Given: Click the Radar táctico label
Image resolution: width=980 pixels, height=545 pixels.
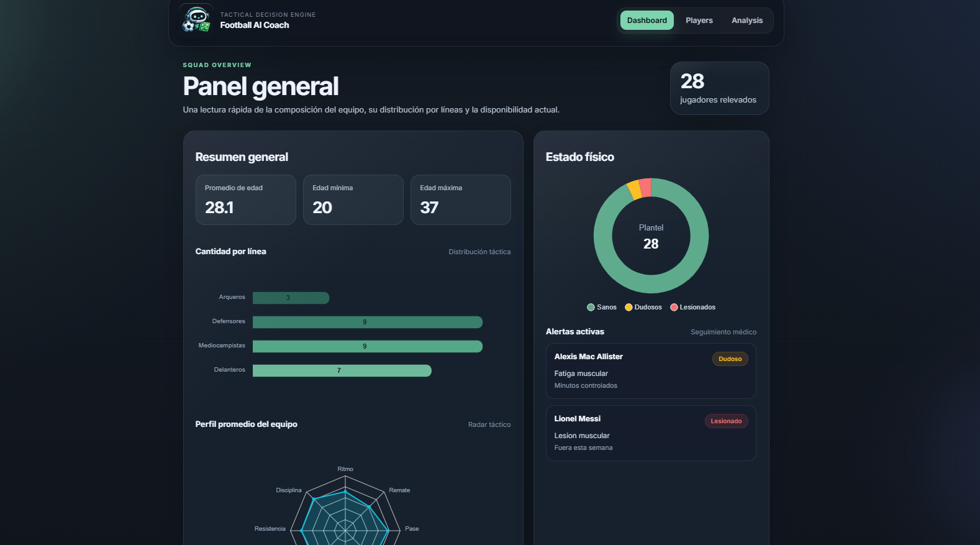Looking at the screenshot, I should pyautogui.click(x=489, y=424).
